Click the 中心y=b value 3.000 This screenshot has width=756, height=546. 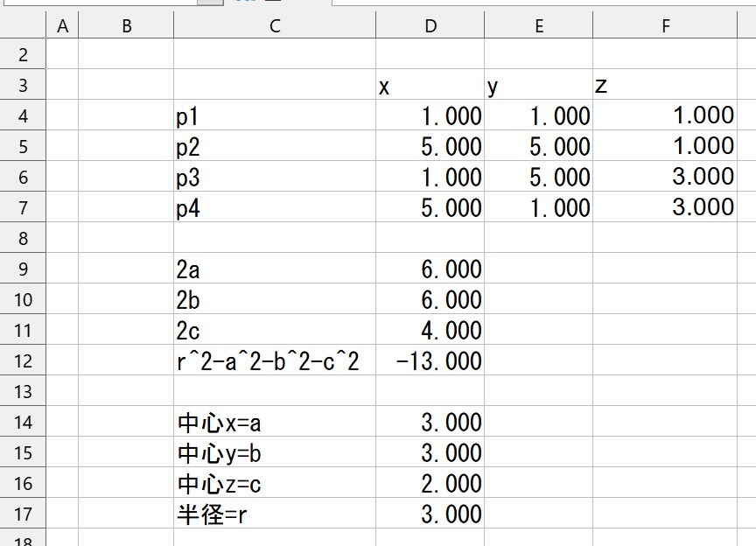point(430,452)
